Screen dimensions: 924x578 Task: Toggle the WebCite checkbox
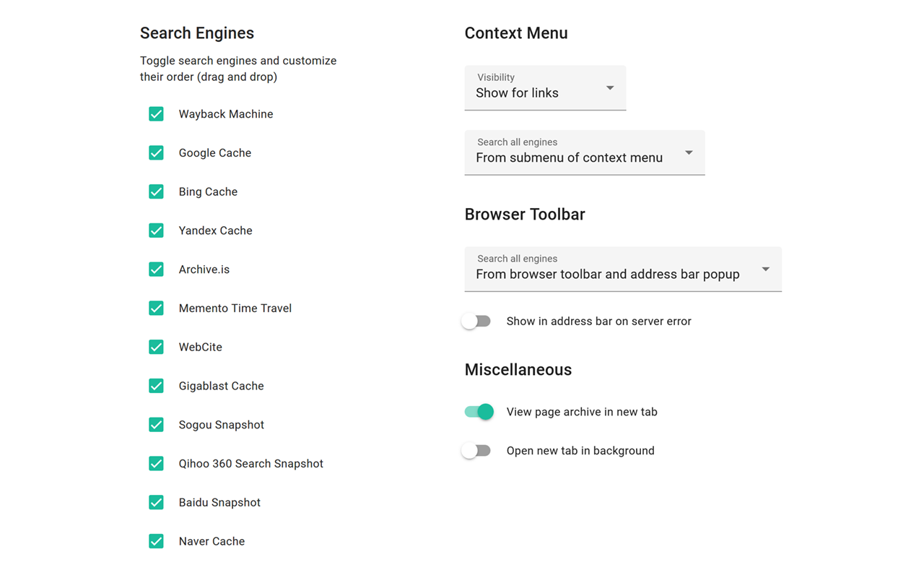[x=156, y=347]
